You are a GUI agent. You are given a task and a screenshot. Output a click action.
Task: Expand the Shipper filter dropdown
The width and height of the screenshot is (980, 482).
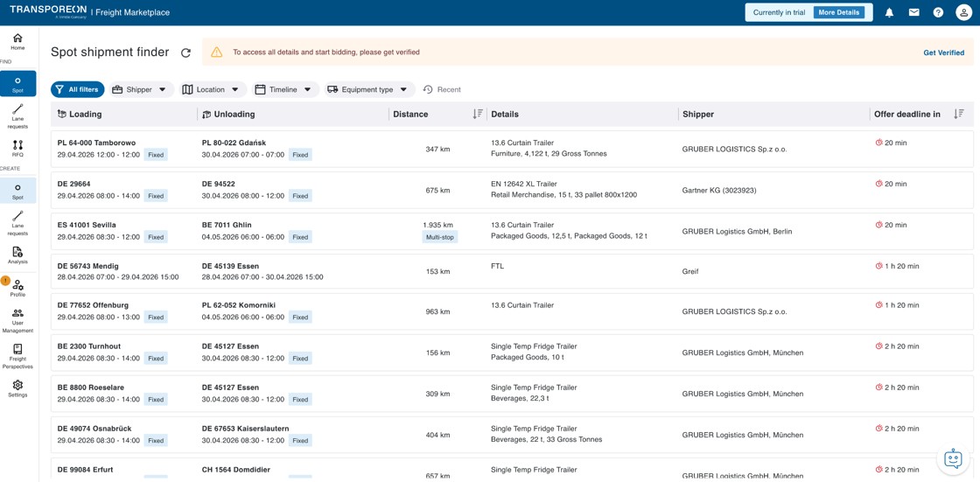141,89
